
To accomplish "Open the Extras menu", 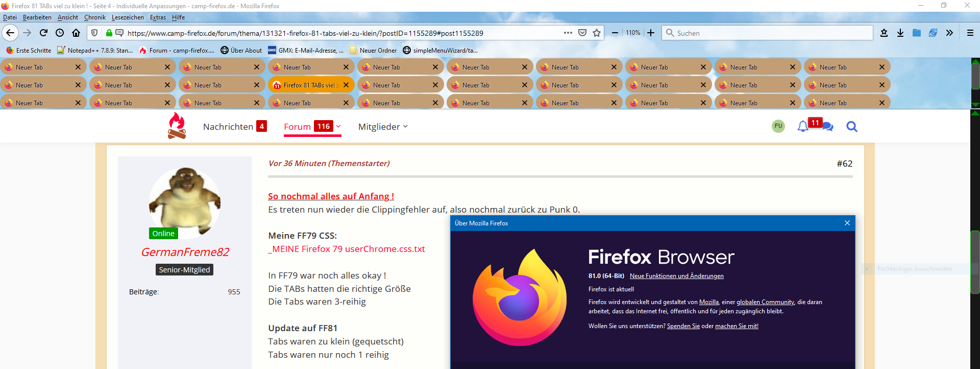I will pos(158,17).
